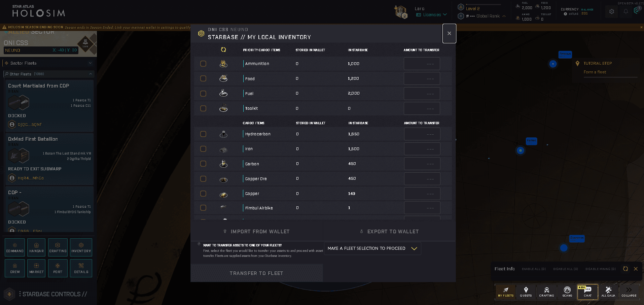The height and width of the screenshot is (305, 644).
Task: Check the Ammunition cargo checkbox
Action: coord(203,64)
